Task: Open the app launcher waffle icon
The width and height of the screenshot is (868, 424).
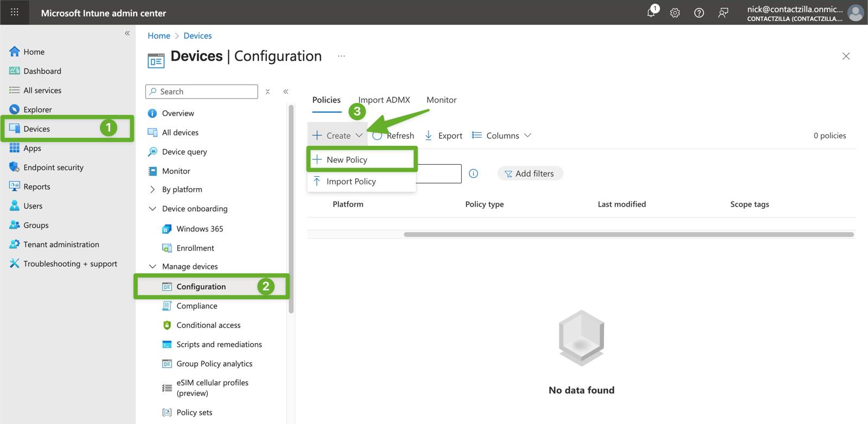Action: pos(15,12)
